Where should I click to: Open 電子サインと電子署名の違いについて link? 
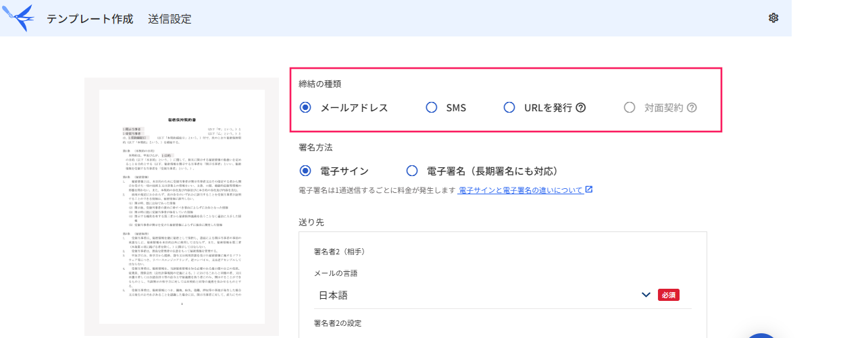[x=521, y=190]
